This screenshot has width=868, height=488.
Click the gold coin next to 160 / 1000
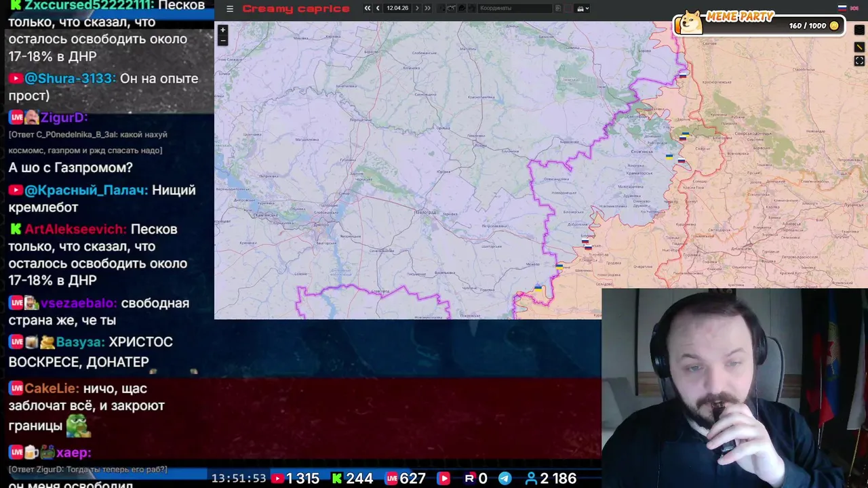click(x=834, y=26)
